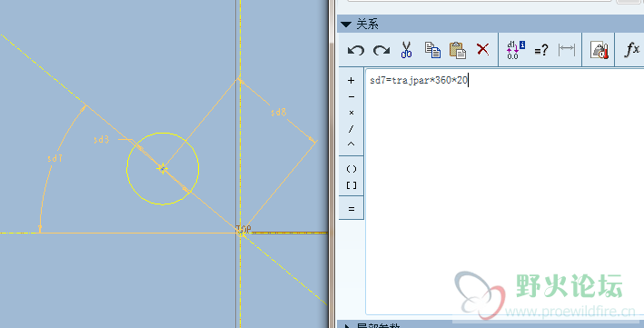Toggle dimension names and values display
Screen dimensions: 644x328
(x=515, y=50)
